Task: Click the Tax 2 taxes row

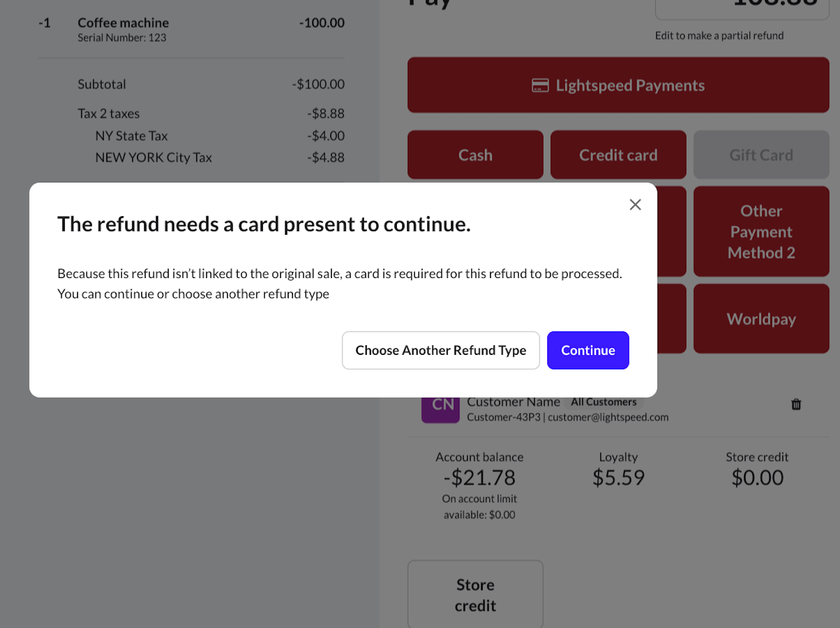Action: tap(109, 113)
